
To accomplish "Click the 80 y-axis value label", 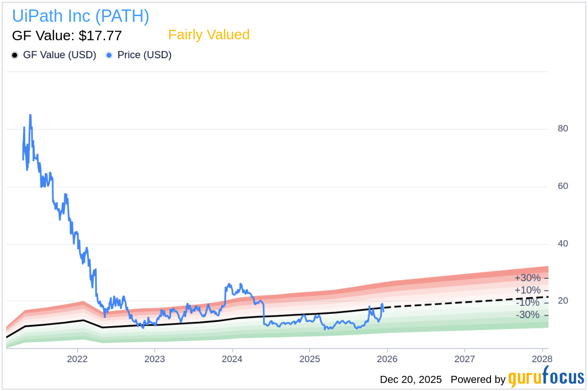I will [562, 128].
